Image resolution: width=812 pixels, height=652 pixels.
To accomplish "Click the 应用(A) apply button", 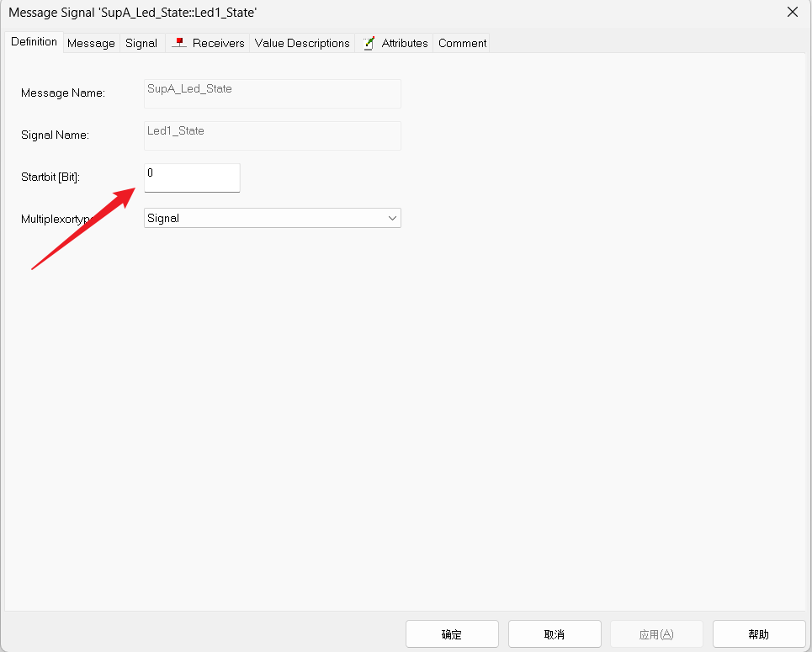I will point(656,633).
